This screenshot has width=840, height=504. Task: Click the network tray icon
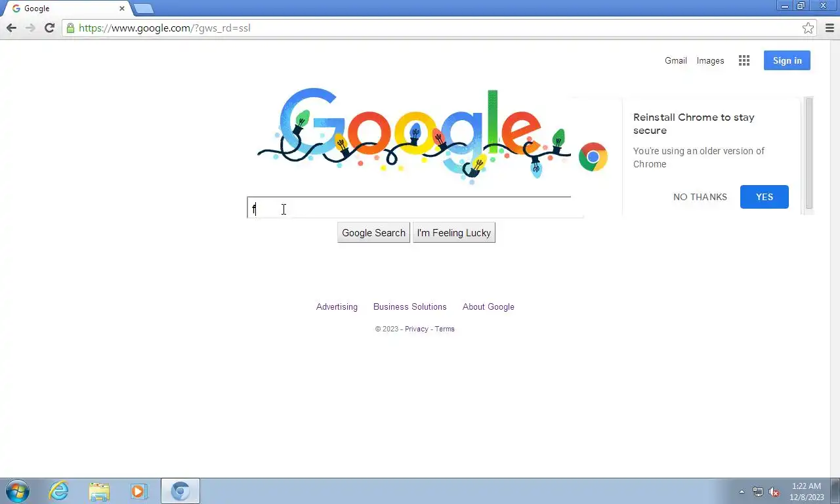click(x=758, y=492)
